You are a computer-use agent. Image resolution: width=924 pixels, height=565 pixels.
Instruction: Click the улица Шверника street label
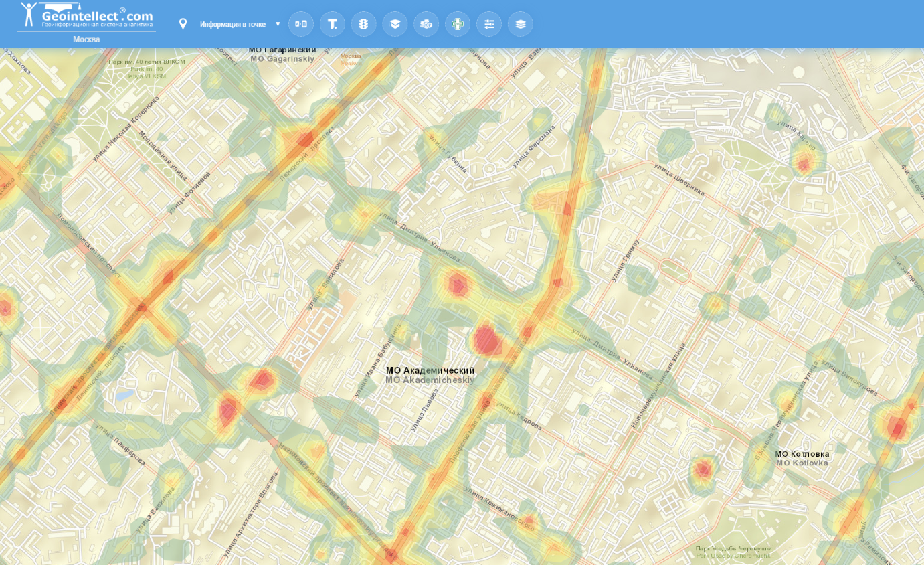coord(679,179)
